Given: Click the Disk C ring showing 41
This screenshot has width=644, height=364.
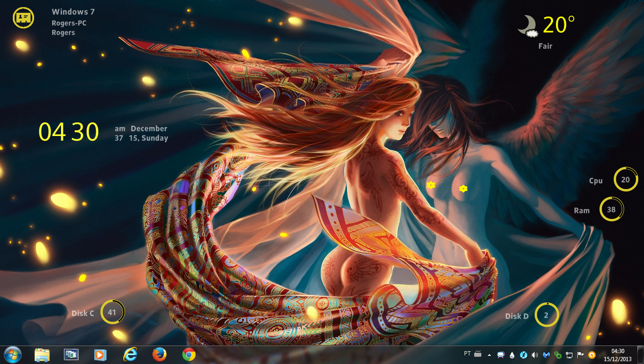Looking at the screenshot, I should (112, 312).
